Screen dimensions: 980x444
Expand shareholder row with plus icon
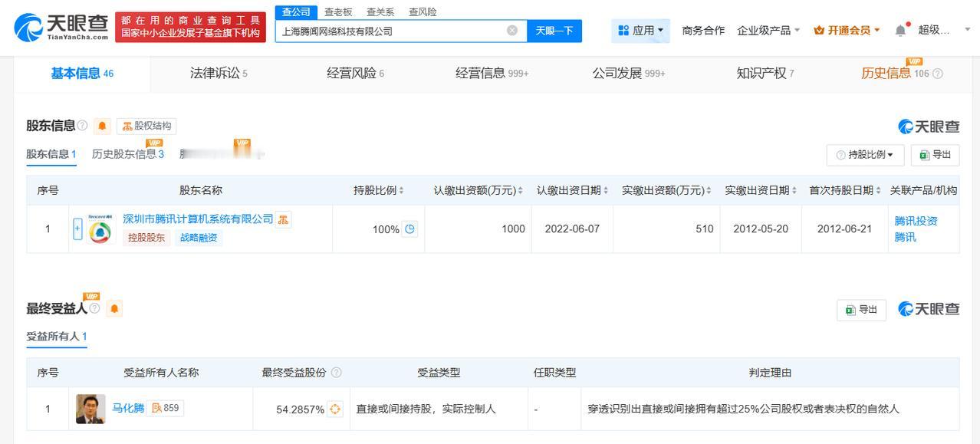click(77, 229)
